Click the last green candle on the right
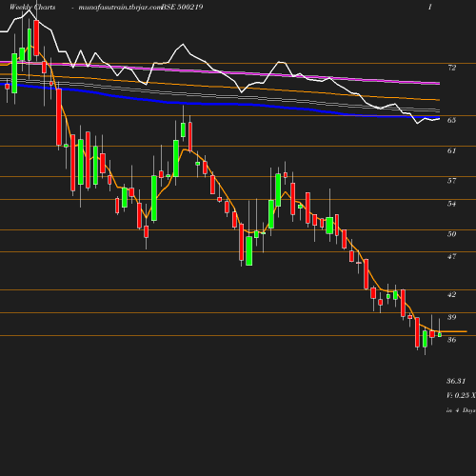Image resolution: width=476 pixels, height=476 pixels. [440, 334]
